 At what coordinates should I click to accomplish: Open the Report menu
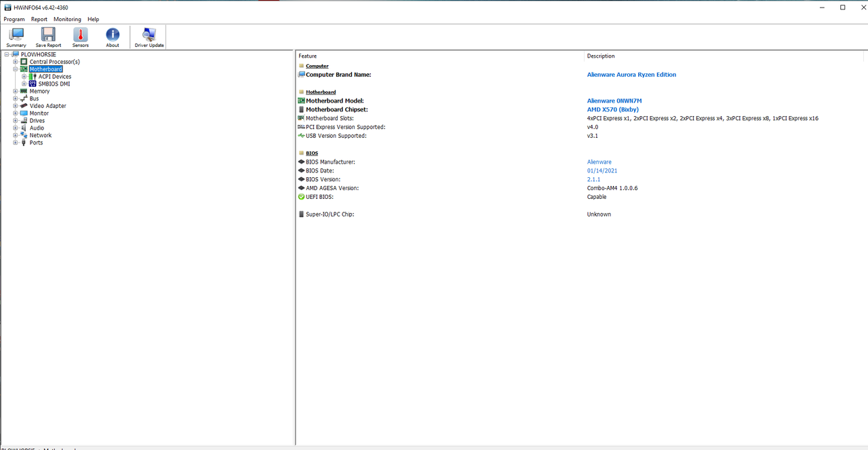tap(39, 20)
